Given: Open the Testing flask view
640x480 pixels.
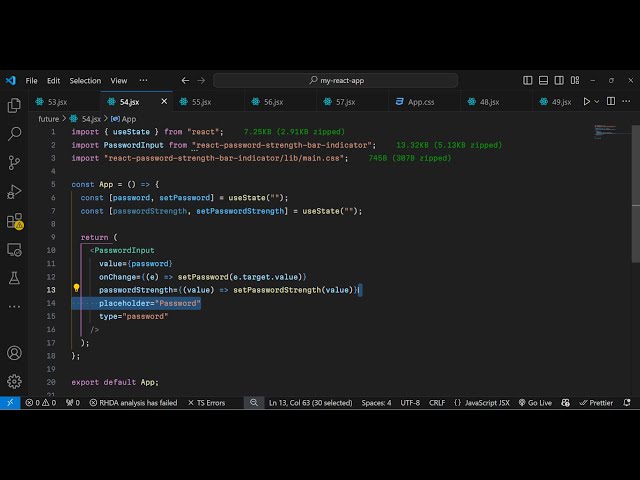Looking at the screenshot, I should (x=14, y=278).
